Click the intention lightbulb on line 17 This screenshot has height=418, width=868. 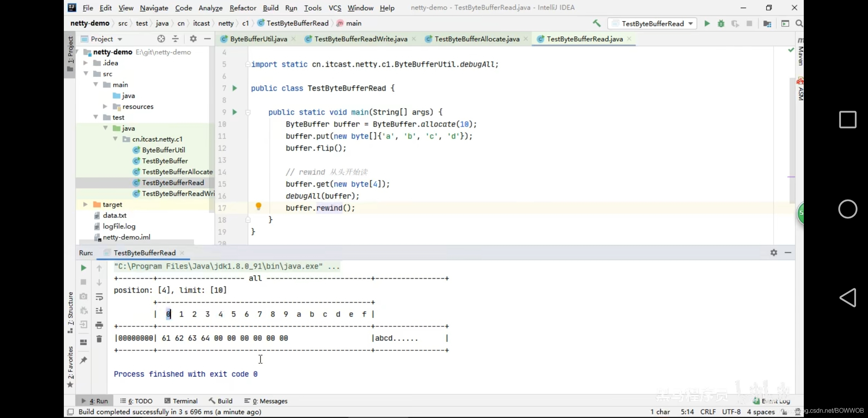(x=258, y=206)
